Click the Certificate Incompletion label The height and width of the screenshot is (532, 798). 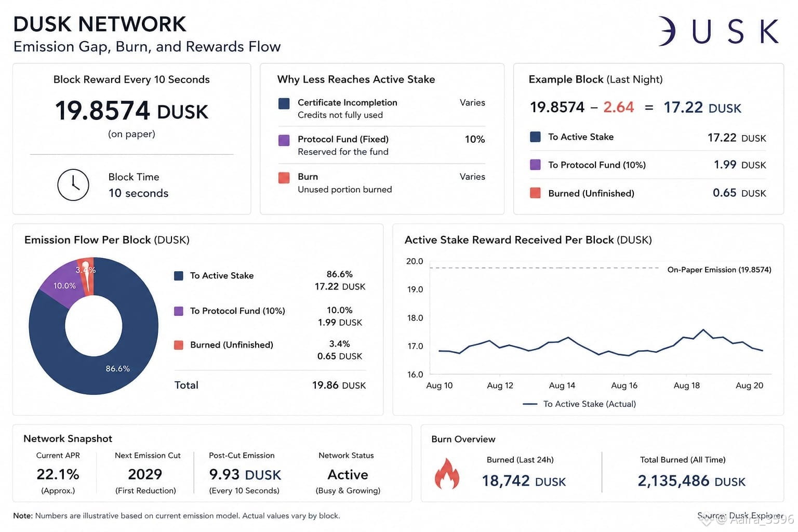click(x=347, y=102)
